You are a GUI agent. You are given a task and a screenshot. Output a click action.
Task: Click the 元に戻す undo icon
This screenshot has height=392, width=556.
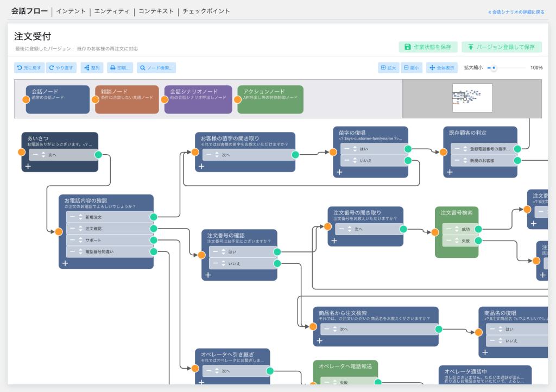click(19, 67)
